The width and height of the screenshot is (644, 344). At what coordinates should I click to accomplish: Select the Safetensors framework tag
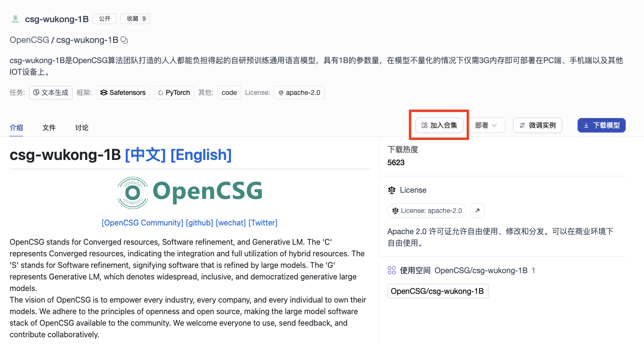click(123, 93)
